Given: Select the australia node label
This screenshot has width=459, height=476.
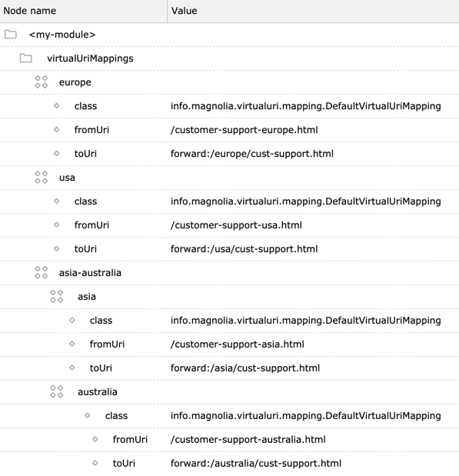Looking at the screenshot, I should point(98,392).
